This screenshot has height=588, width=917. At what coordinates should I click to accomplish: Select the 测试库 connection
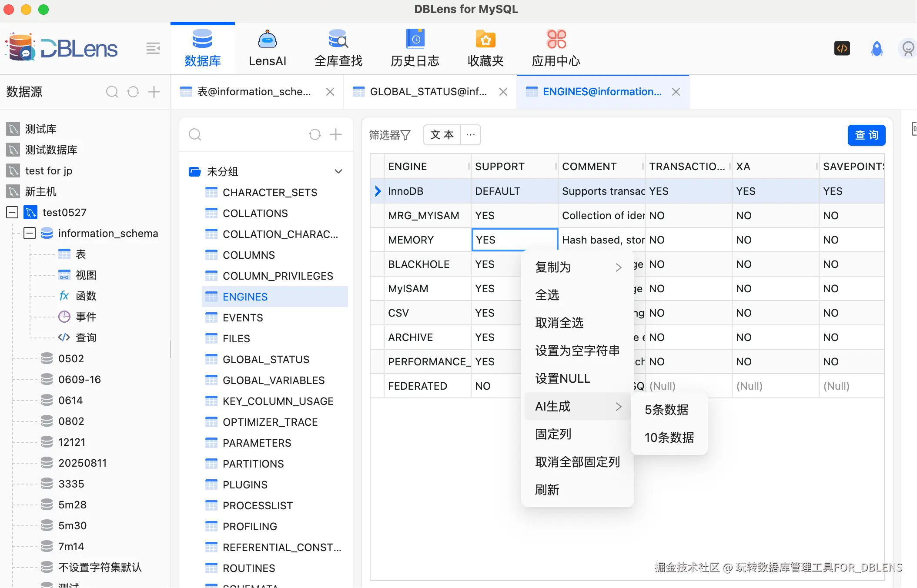41,129
